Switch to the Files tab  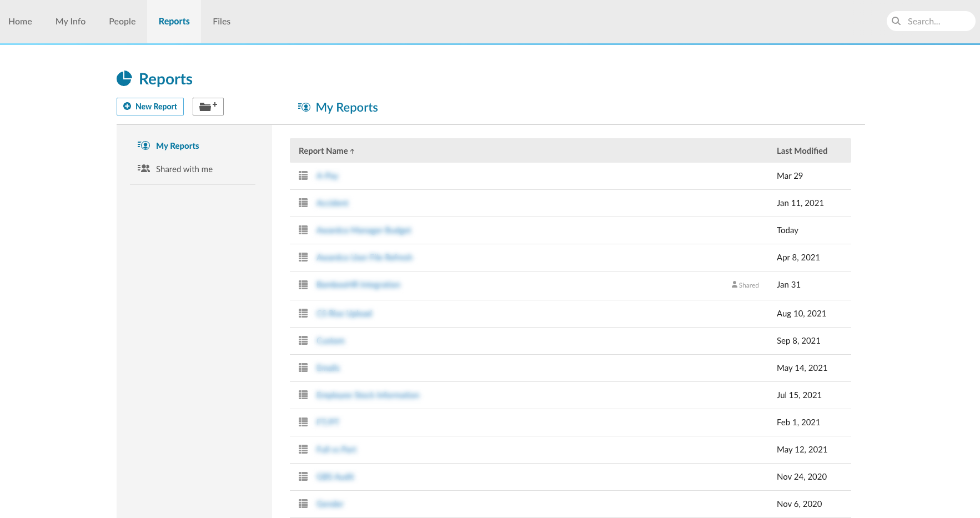tap(222, 21)
